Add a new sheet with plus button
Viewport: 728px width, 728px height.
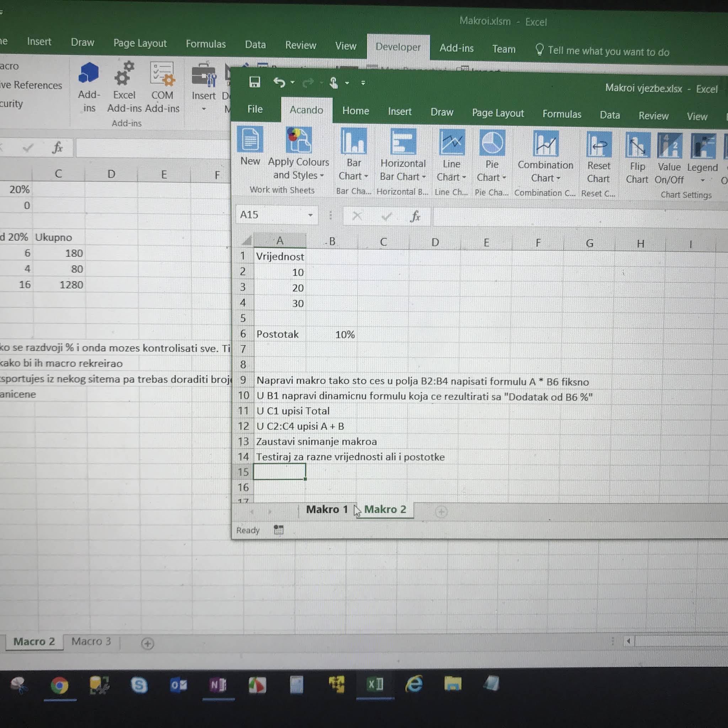(x=441, y=512)
